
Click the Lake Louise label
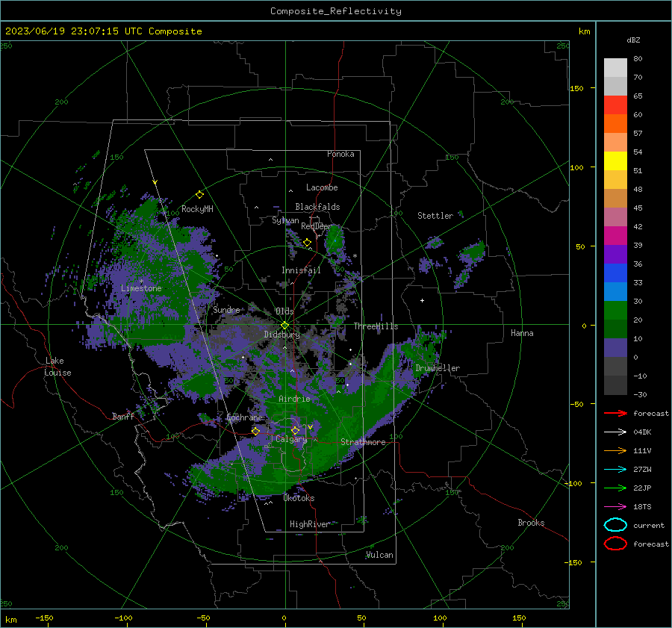pyautogui.click(x=57, y=367)
